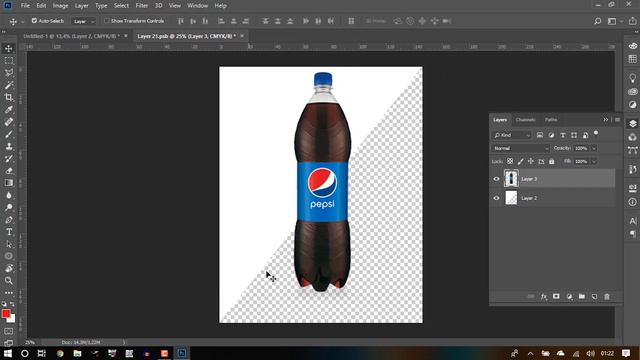Select the Eyedropper tool

click(9, 109)
